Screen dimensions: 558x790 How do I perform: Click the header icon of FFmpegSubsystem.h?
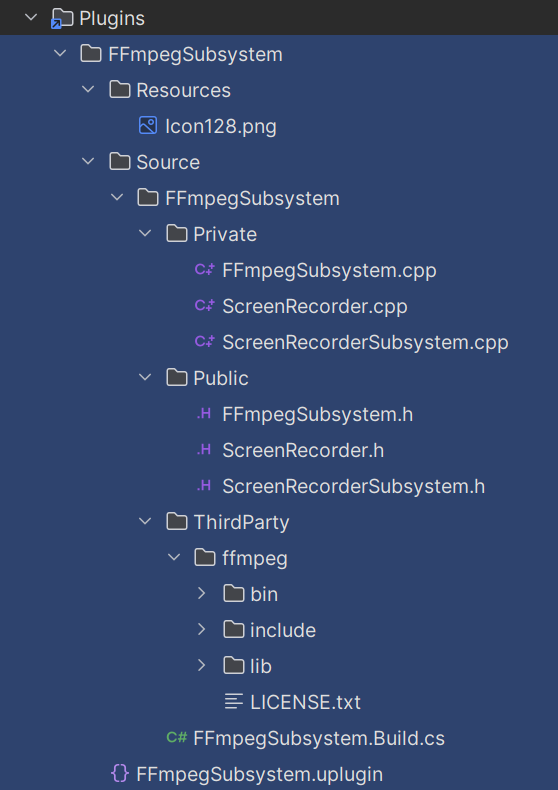tap(204, 414)
